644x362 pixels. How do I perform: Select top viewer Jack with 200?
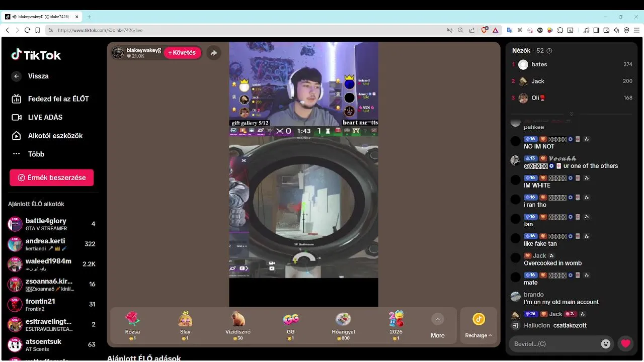tap(572, 81)
